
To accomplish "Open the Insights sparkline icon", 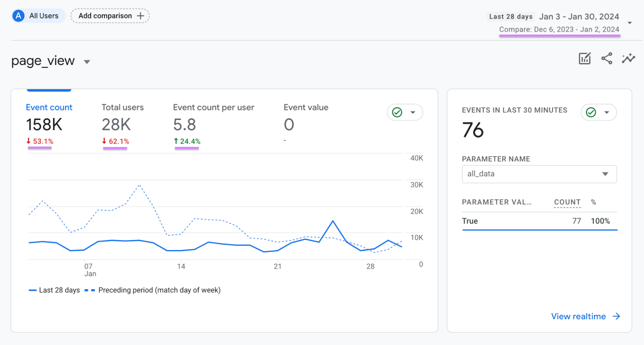I will [628, 58].
